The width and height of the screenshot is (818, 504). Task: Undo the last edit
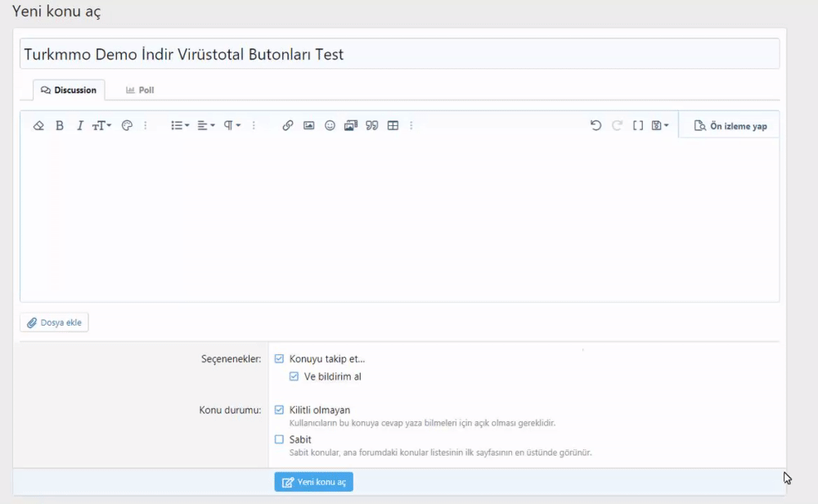click(596, 126)
